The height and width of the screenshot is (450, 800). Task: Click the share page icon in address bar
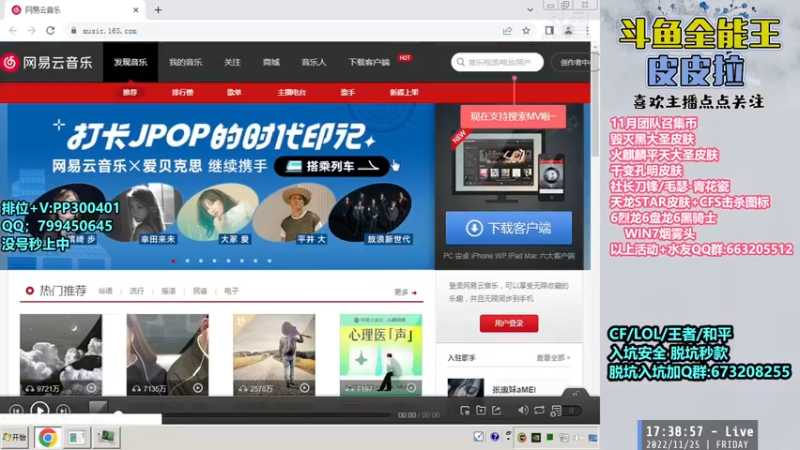coord(507,31)
